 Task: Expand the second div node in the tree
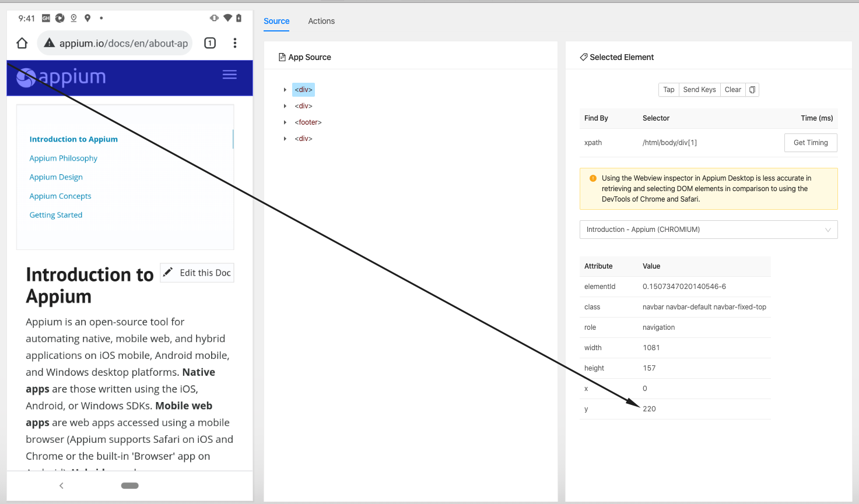click(286, 105)
